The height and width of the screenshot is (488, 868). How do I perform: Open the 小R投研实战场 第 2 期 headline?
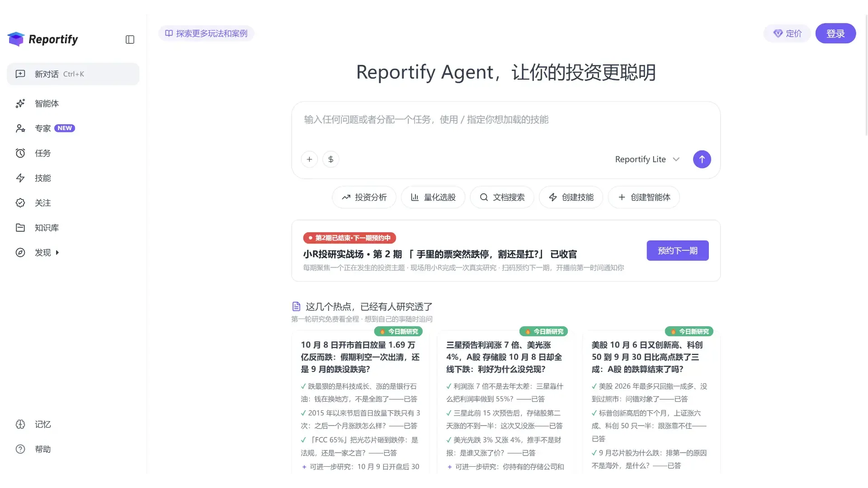[440, 254]
